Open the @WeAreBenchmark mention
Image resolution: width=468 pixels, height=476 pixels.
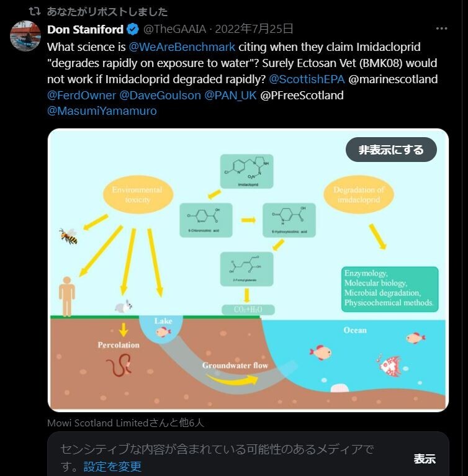click(182, 47)
